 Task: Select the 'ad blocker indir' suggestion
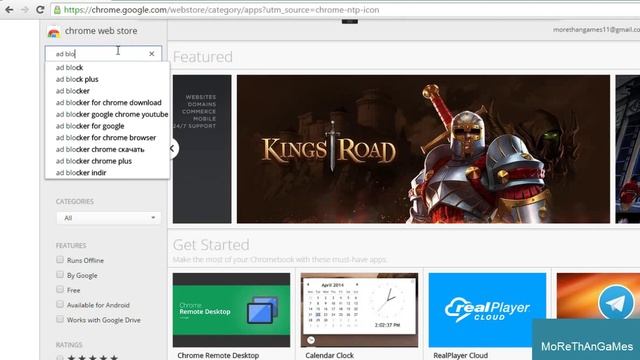[x=107, y=173]
